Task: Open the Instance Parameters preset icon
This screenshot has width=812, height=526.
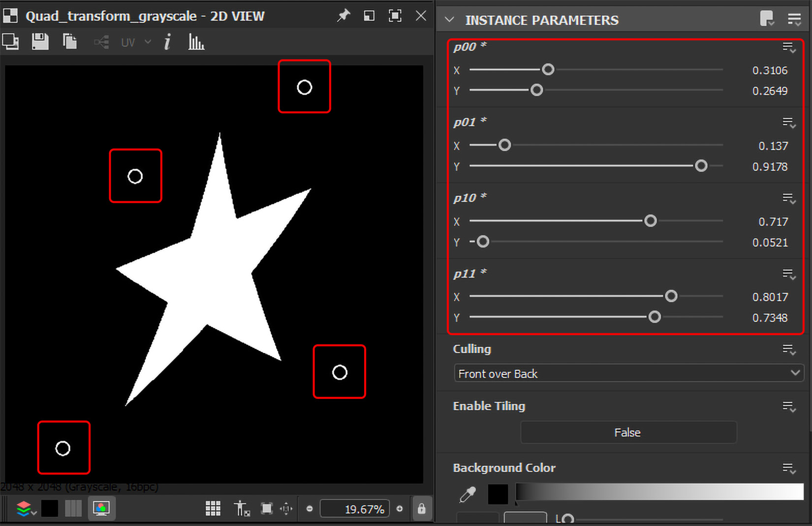Action: 767,19
